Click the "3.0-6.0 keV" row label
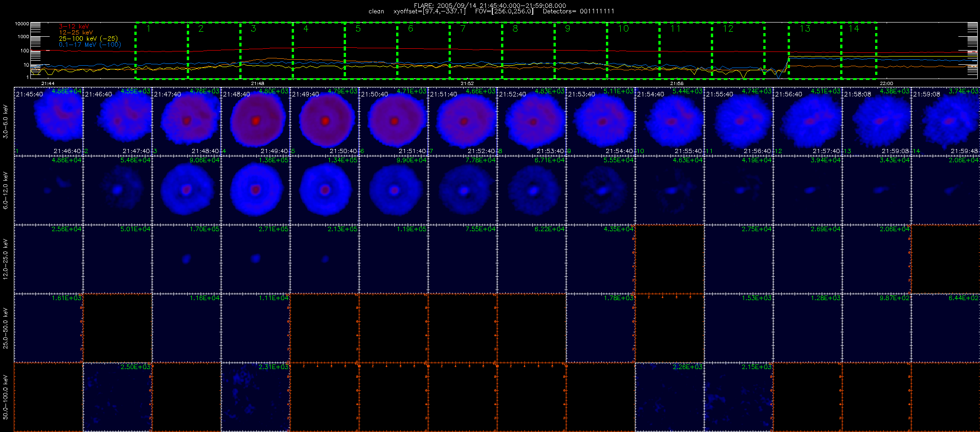Viewport: 980px width, 432px height. click(x=6, y=121)
